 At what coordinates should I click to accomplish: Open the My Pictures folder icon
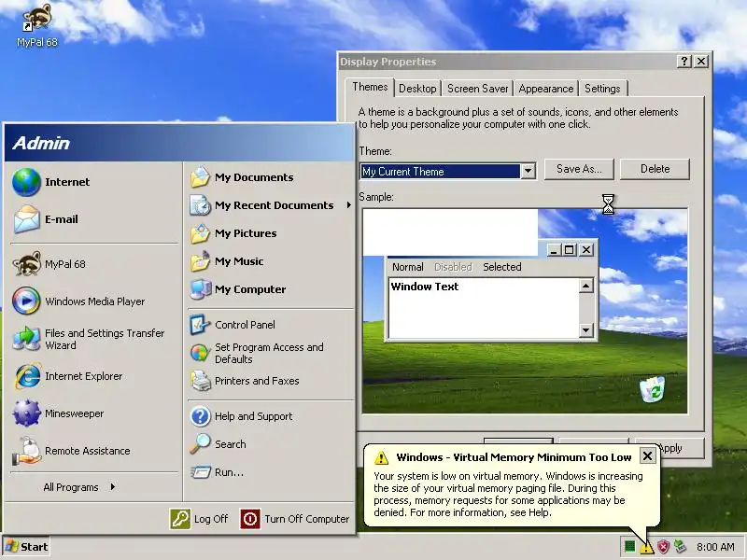click(200, 233)
